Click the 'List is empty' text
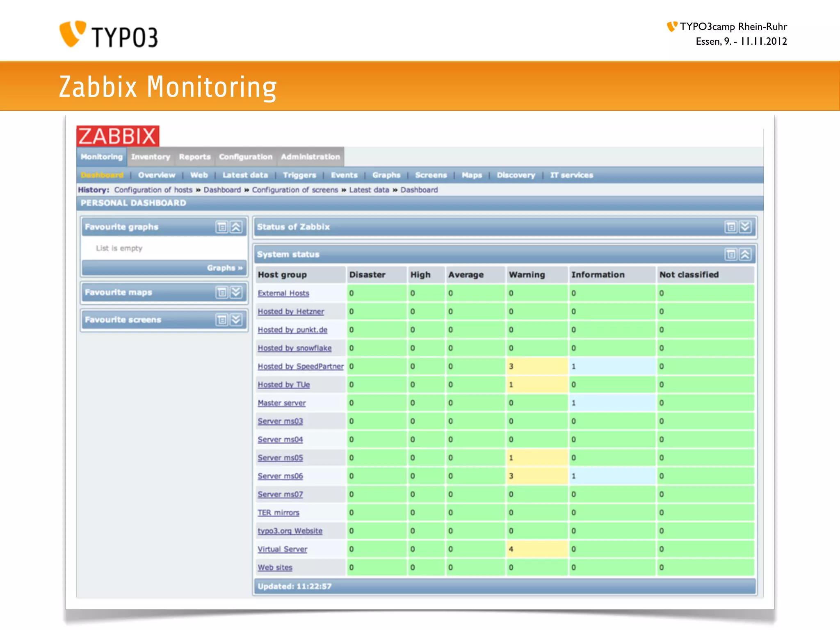 (119, 248)
